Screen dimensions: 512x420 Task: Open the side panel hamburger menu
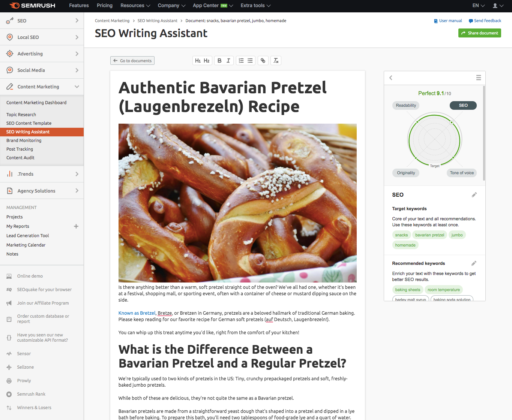(x=478, y=78)
